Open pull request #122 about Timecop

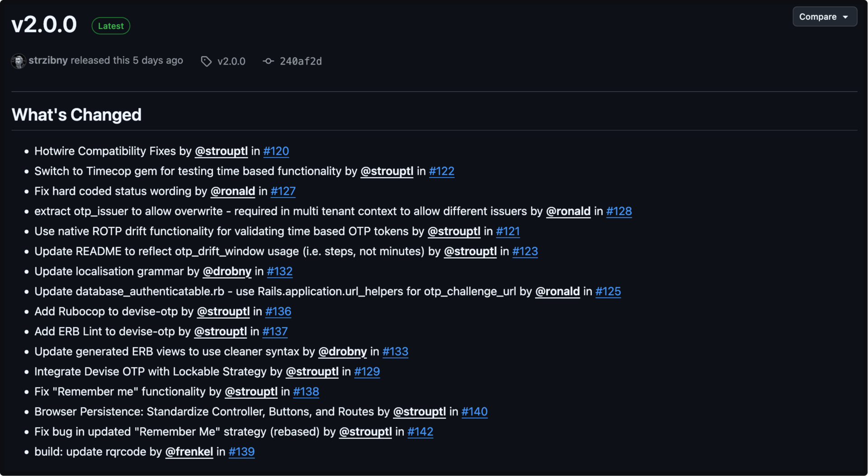pyautogui.click(x=442, y=171)
